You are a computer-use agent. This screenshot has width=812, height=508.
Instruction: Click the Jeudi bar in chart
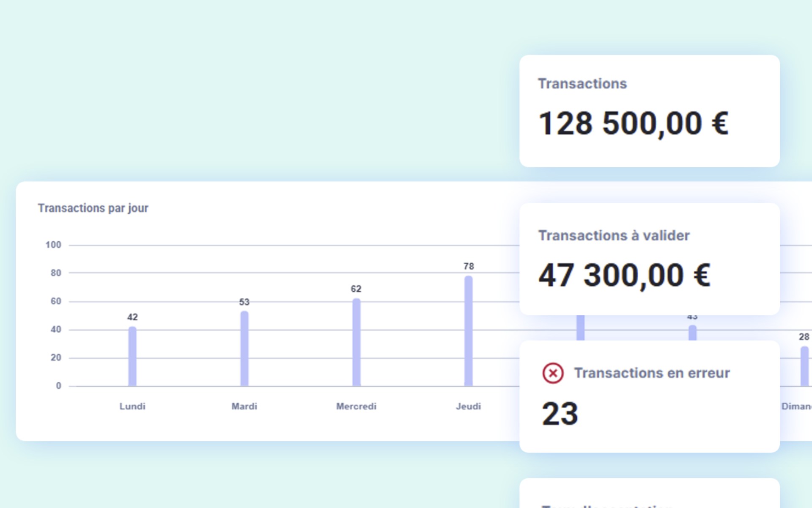(468, 331)
